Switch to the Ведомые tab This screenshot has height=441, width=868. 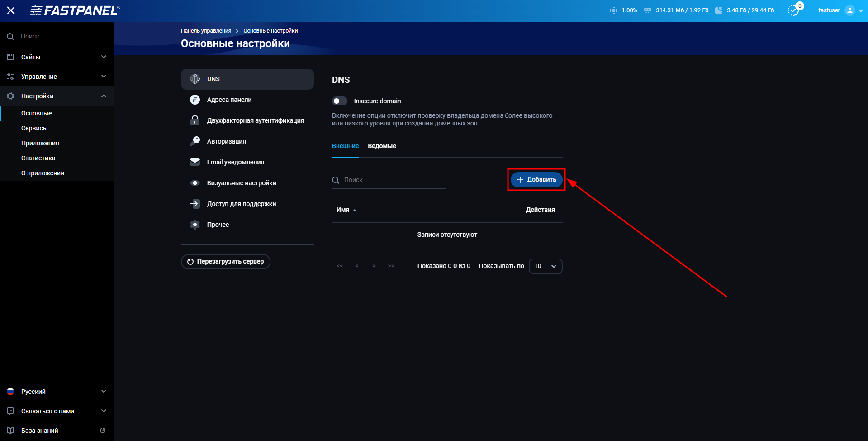tap(382, 146)
